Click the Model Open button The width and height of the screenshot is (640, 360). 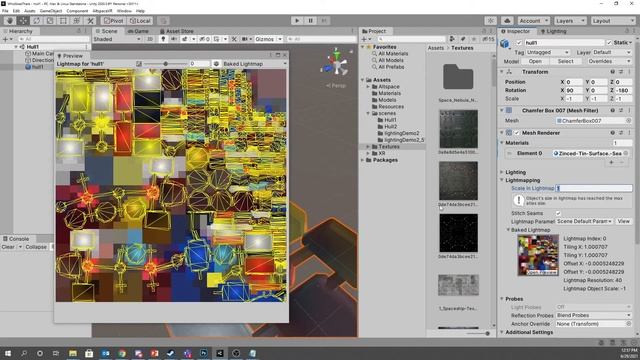(x=535, y=61)
